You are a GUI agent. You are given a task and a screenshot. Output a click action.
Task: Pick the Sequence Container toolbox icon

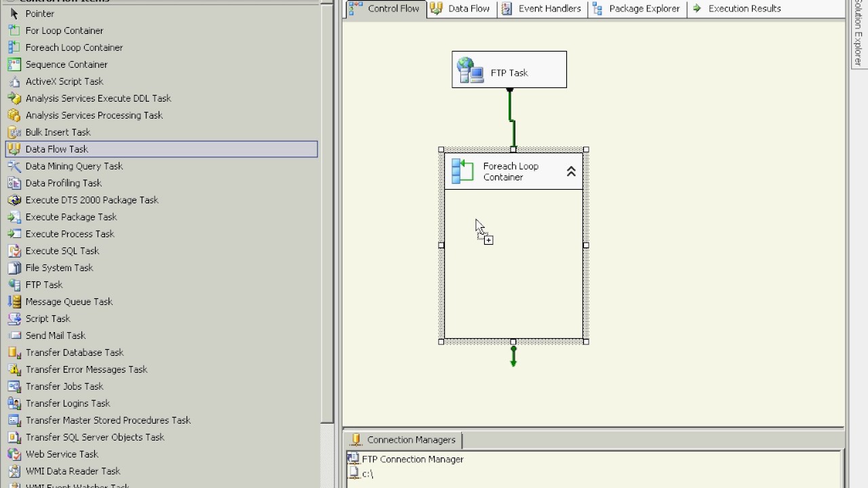tap(14, 64)
